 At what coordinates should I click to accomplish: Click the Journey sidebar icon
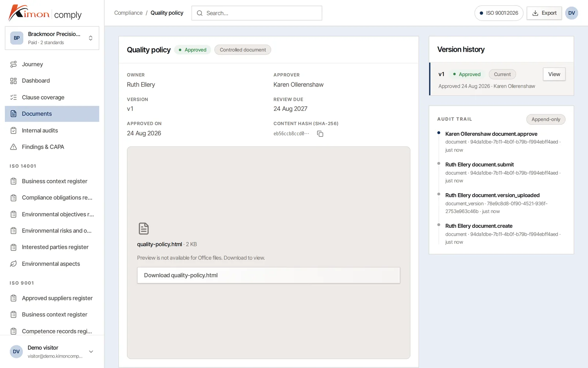click(14, 64)
